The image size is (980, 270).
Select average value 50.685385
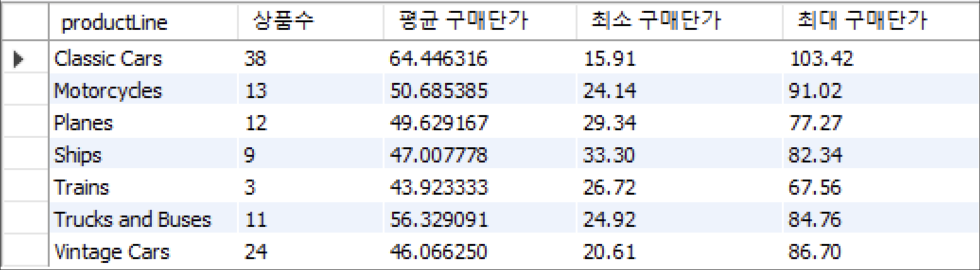[480, 90]
